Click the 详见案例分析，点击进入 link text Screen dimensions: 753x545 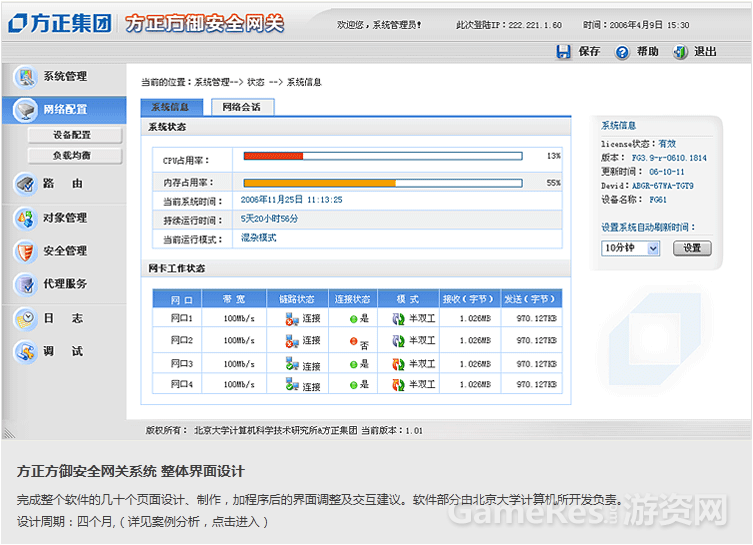click(193, 521)
